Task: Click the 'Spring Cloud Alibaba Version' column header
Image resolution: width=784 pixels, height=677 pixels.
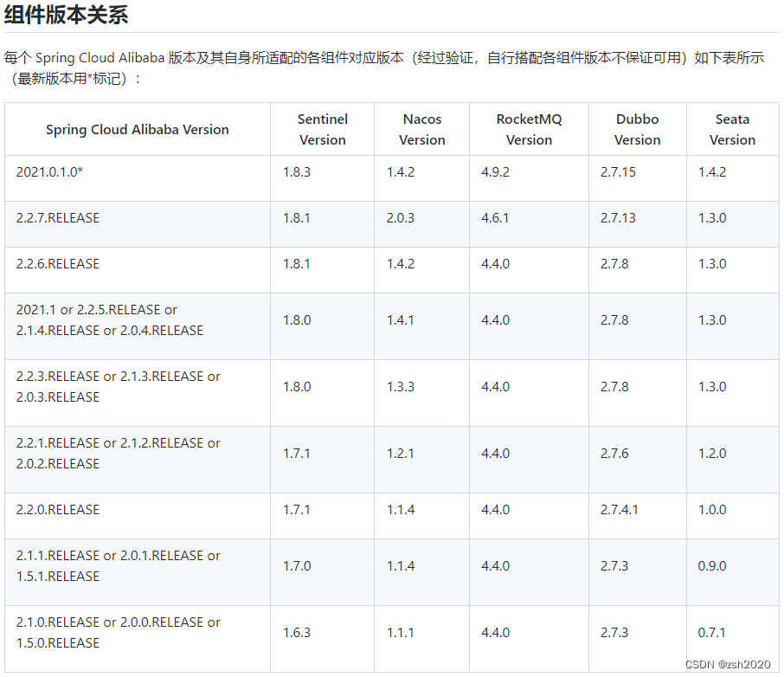Action: pos(138,130)
